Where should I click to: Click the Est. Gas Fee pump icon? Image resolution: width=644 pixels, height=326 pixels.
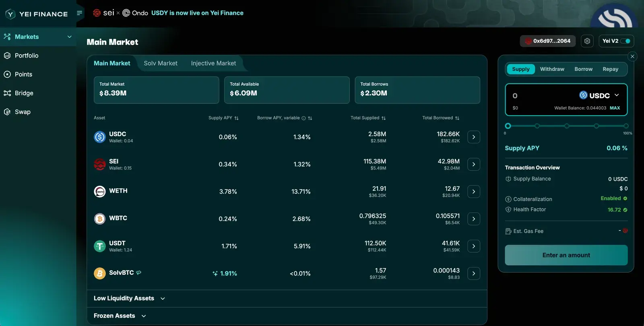[508, 231]
